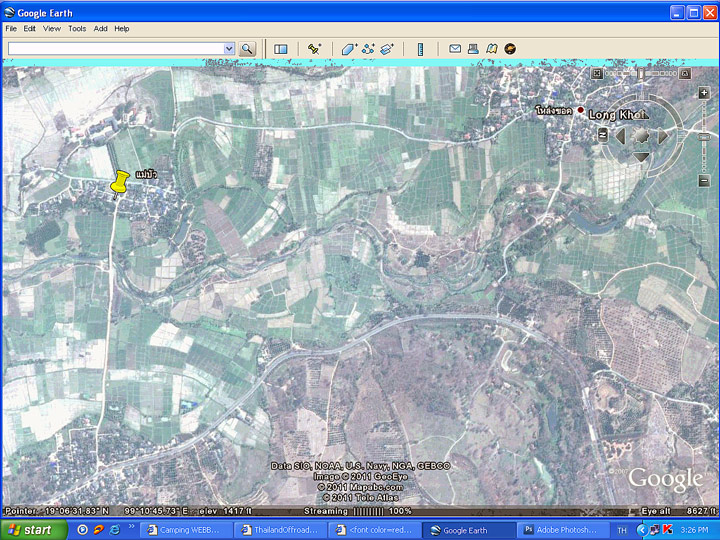This screenshot has height=540, width=720.
Task: Click the Email envelope icon
Action: (455, 48)
